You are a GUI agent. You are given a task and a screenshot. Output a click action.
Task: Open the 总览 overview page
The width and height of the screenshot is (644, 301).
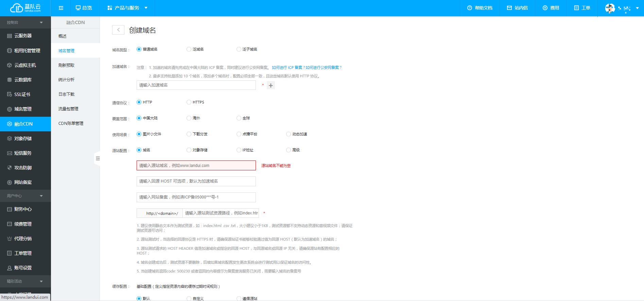[x=84, y=8]
